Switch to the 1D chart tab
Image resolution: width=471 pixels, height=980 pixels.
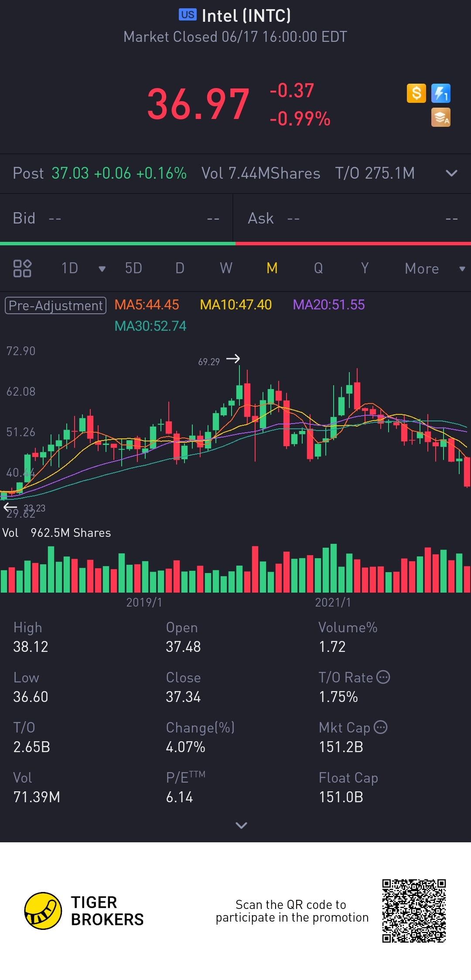70,268
